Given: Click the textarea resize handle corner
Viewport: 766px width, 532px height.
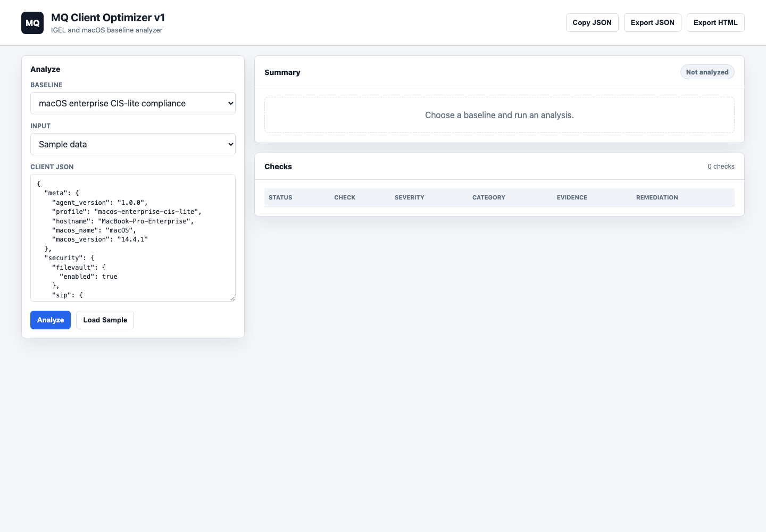Looking at the screenshot, I should pyautogui.click(x=232, y=298).
